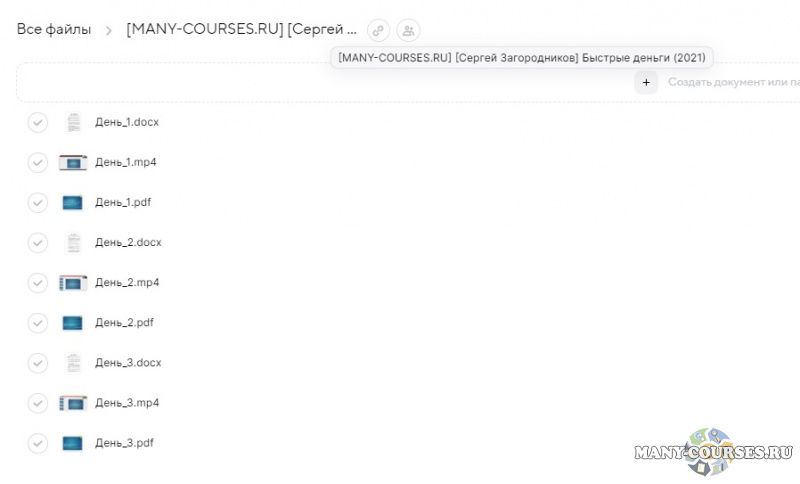The image size is (800, 484).
Task: Click the День_1.pdf file icon
Action: point(72,202)
